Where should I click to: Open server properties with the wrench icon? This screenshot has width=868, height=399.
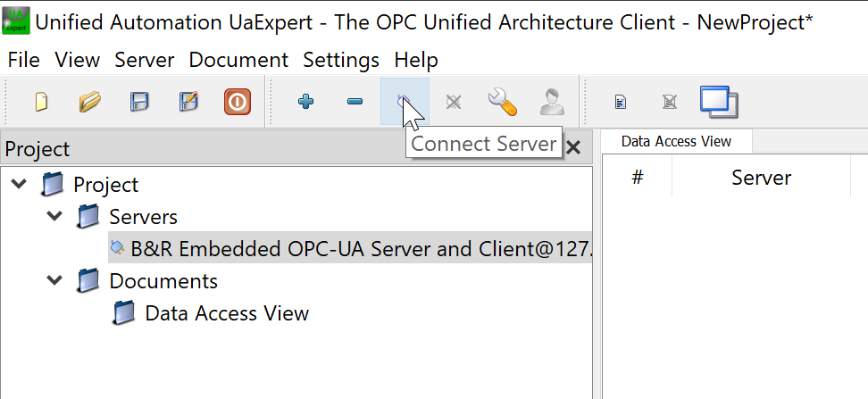click(x=502, y=103)
